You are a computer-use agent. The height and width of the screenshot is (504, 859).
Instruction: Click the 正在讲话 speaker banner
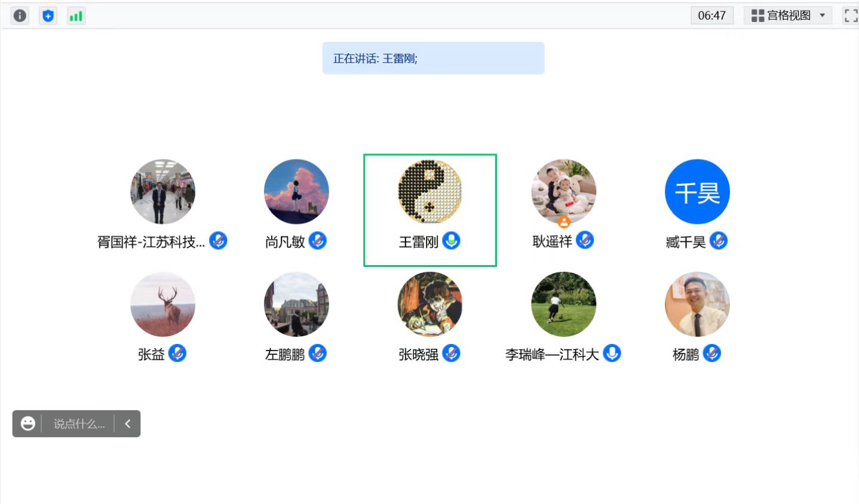(x=433, y=58)
